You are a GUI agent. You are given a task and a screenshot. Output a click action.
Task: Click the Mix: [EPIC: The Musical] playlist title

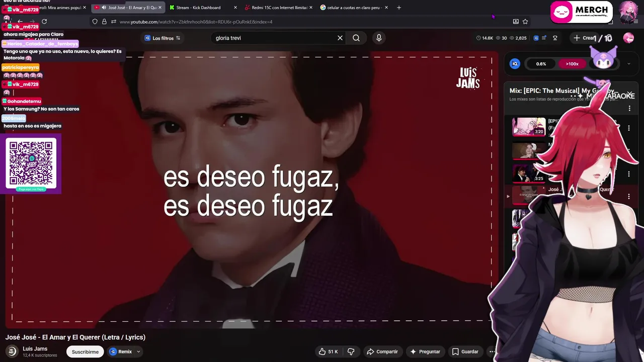[x=563, y=90]
